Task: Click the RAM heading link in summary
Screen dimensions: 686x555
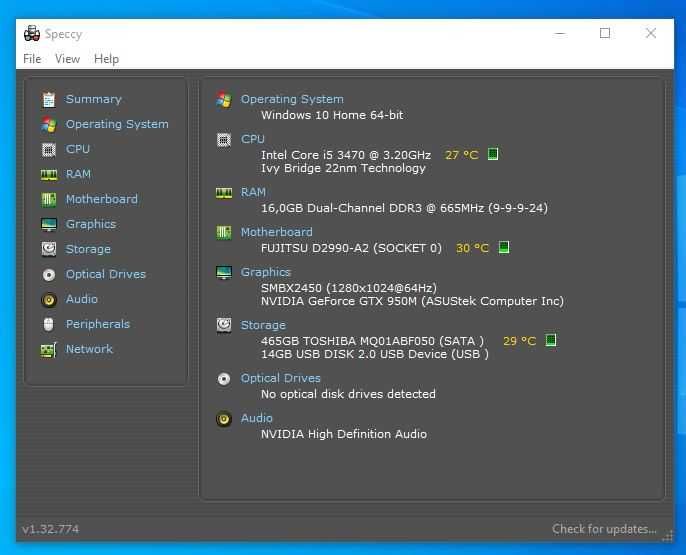Action: click(253, 192)
